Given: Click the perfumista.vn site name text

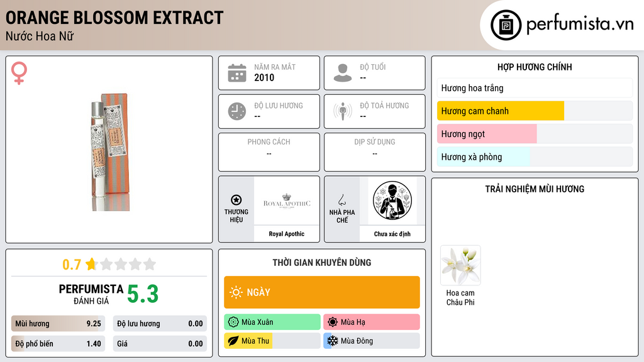Looking at the screenshot, I should (580, 24).
